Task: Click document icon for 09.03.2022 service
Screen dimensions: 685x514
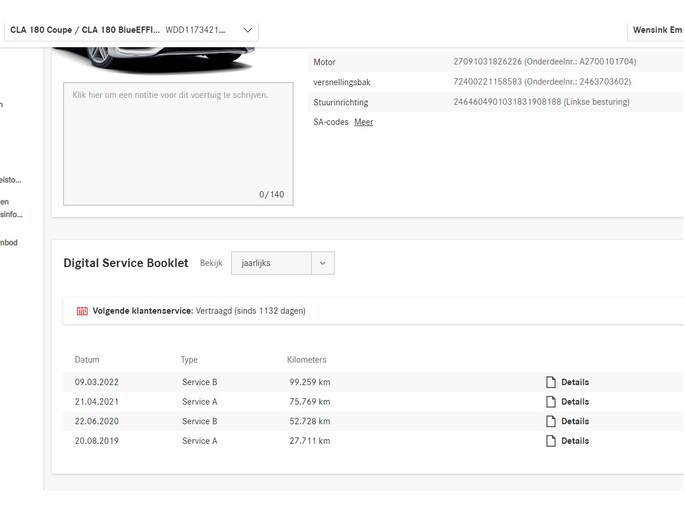Action: tap(550, 382)
